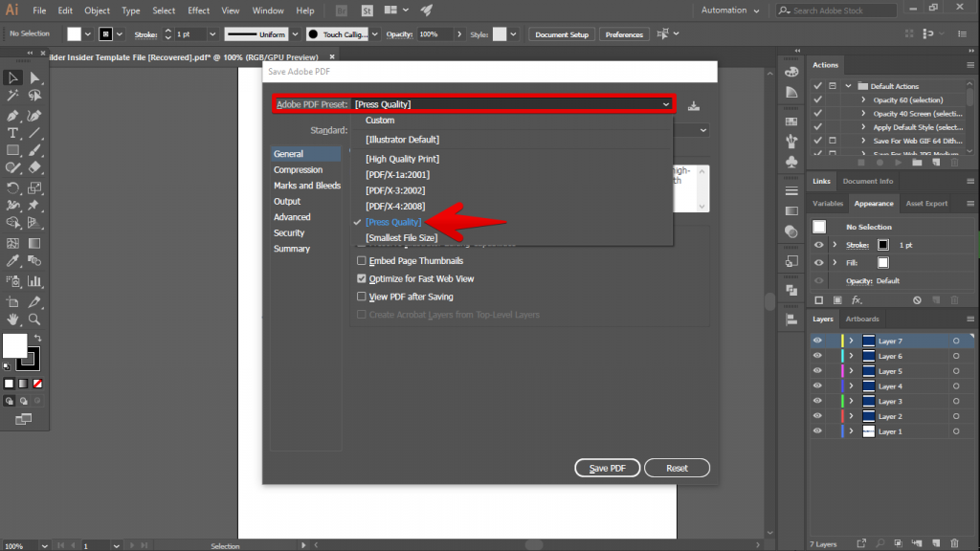This screenshot has height=551, width=980.
Task: Toggle Embed Page Thumbnails option
Action: click(361, 260)
